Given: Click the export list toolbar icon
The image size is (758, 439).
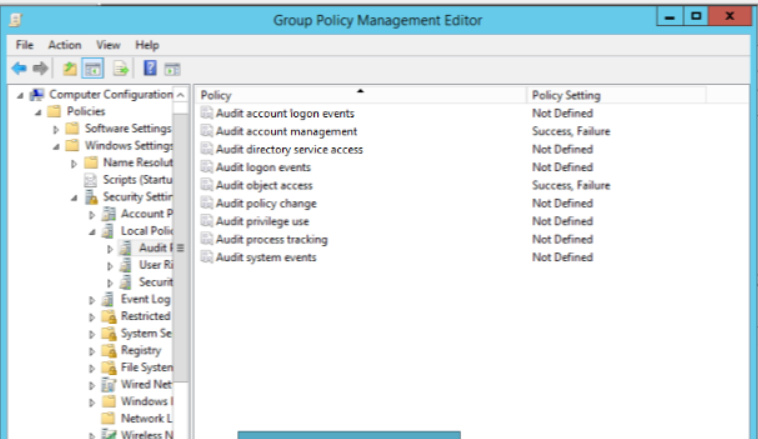Looking at the screenshot, I should point(121,69).
